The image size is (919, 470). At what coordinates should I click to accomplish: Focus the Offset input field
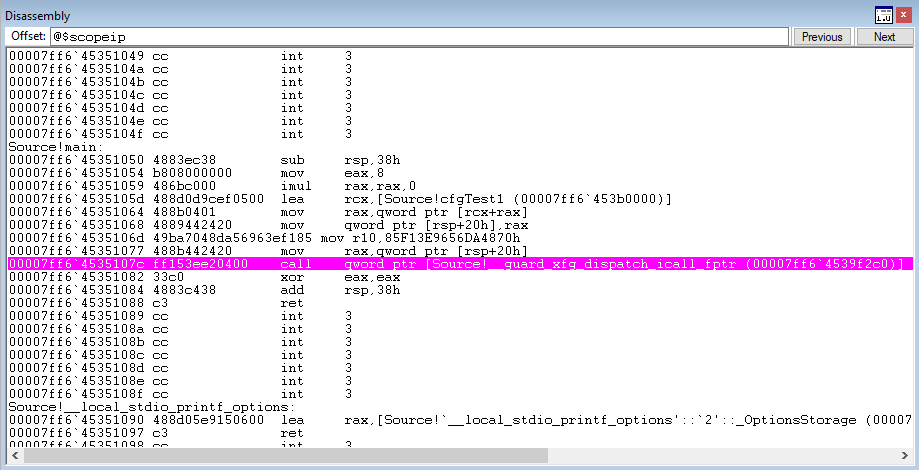(x=419, y=36)
